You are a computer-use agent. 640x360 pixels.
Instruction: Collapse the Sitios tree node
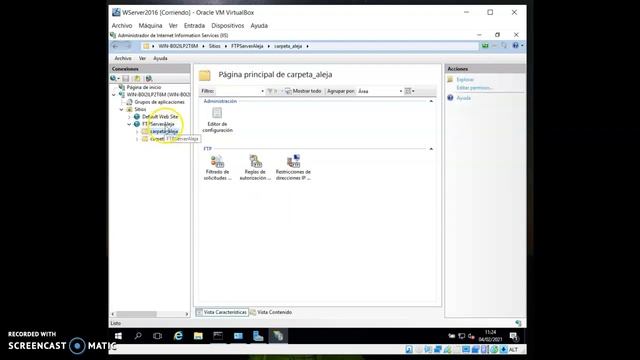click(x=121, y=109)
